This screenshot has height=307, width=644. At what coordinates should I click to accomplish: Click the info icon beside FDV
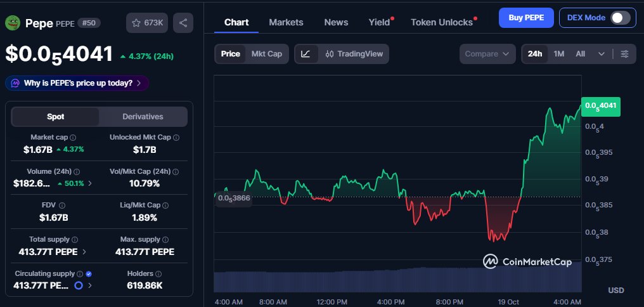[x=62, y=206]
